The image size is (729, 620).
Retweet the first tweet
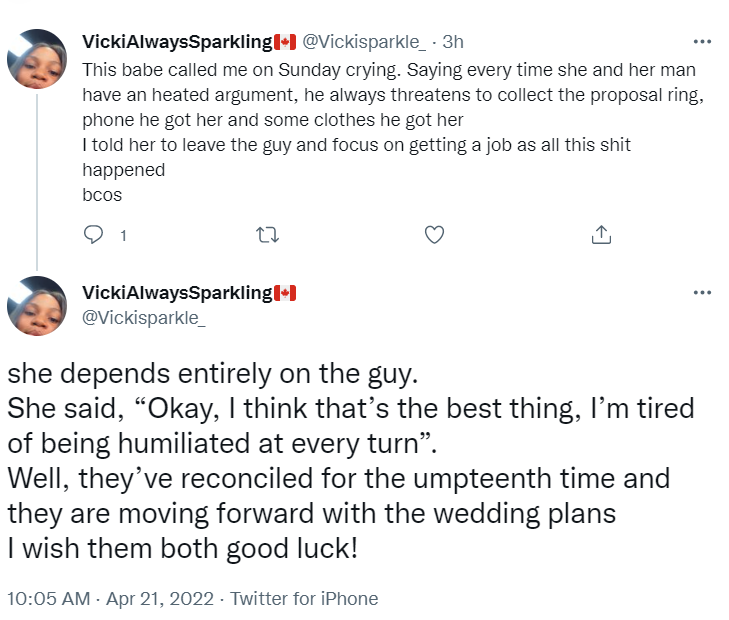point(267,235)
